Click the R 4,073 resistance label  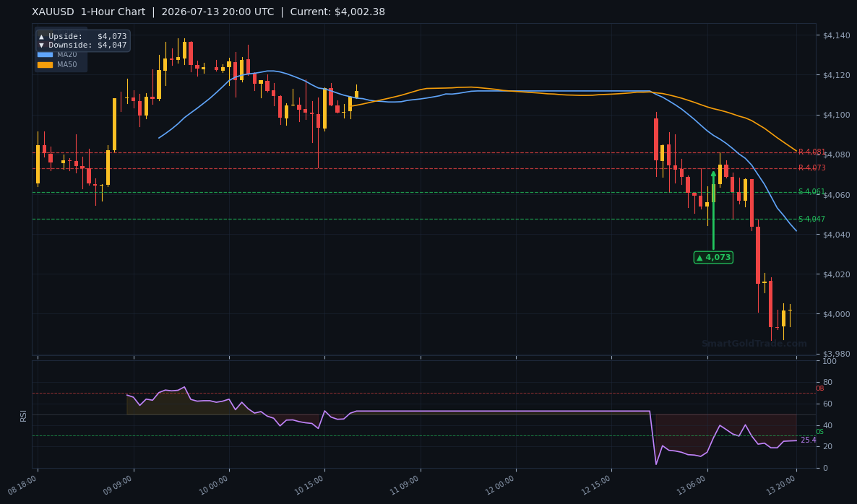811,168
